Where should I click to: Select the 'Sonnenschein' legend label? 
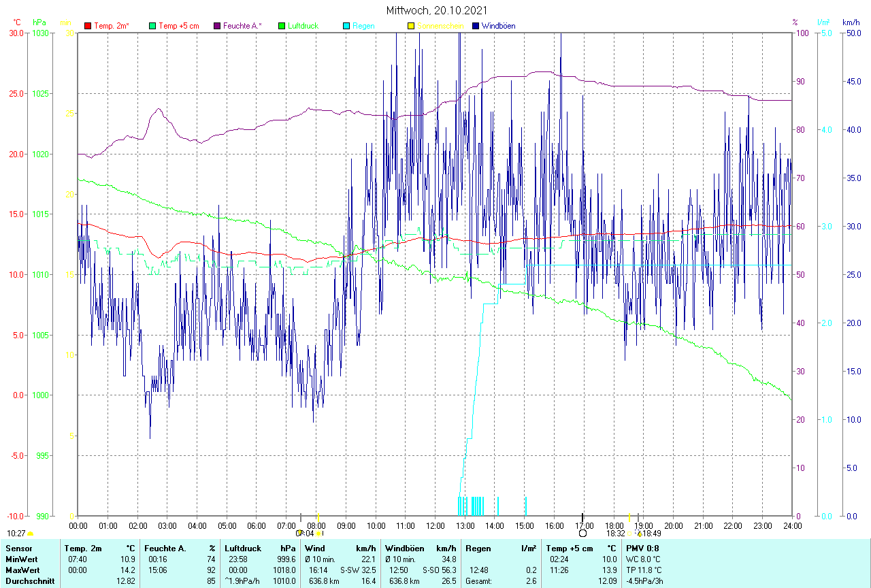click(440, 26)
